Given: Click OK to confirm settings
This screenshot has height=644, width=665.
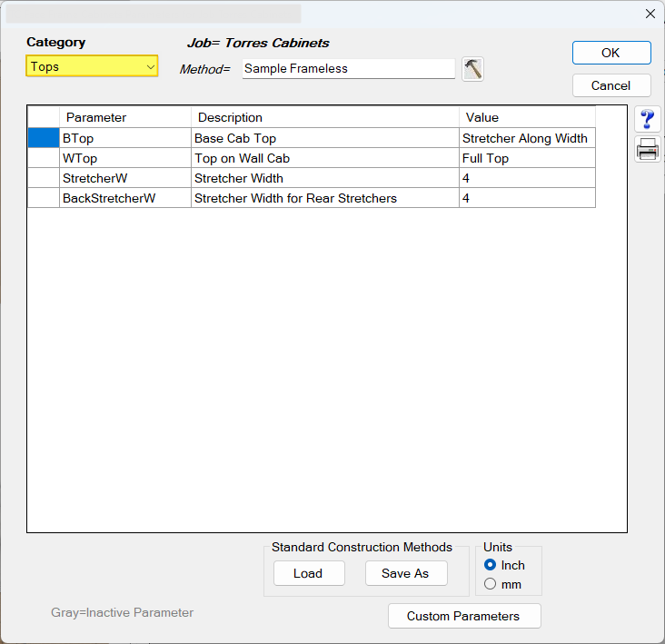Looking at the screenshot, I should 610,53.
